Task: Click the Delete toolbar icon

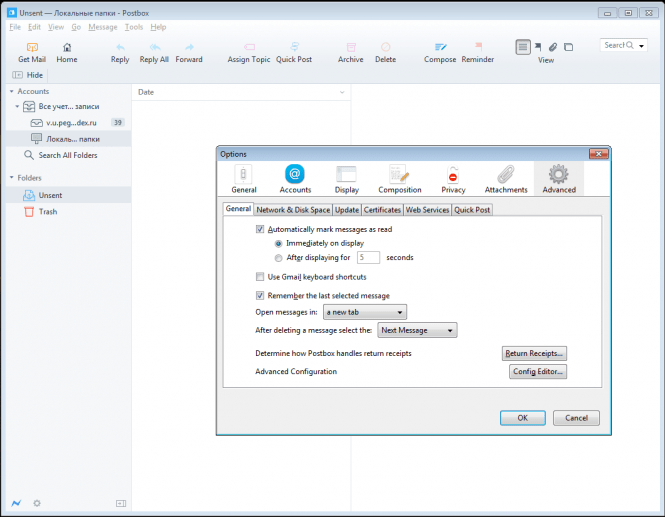Action: (386, 47)
